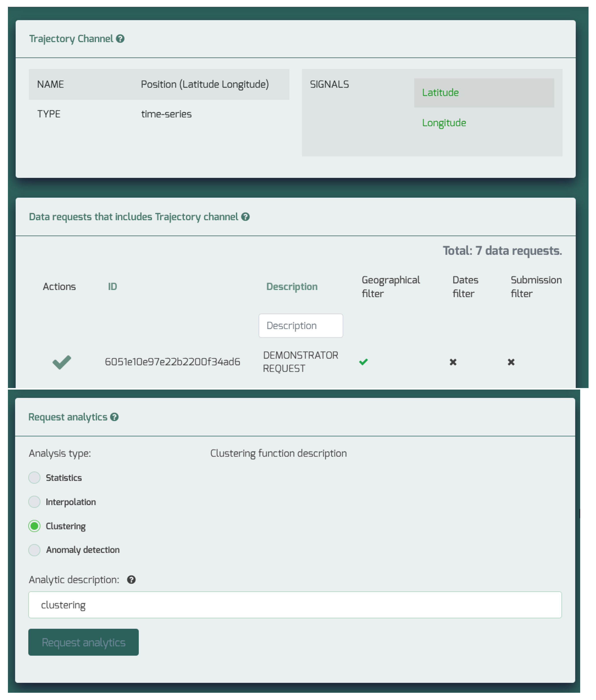Click the Analytic description text field
This screenshot has width=596, height=700.
click(x=295, y=605)
